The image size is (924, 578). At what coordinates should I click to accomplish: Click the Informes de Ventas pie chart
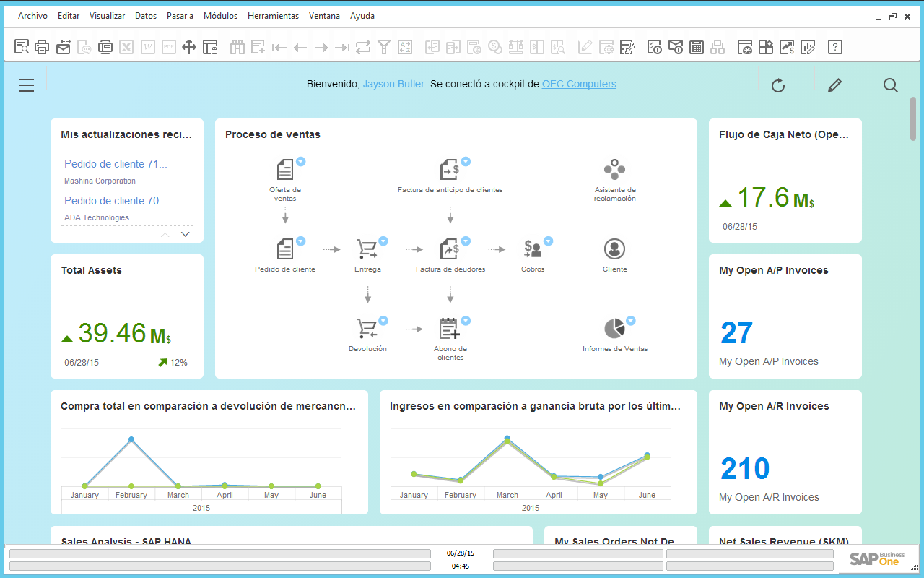pos(614,329)
